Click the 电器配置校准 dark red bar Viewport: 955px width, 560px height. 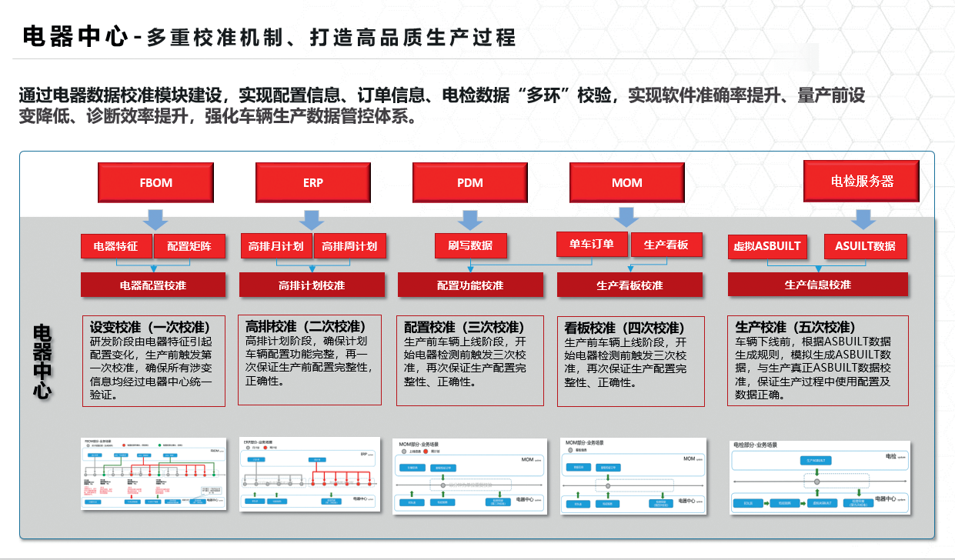[153, 285]
